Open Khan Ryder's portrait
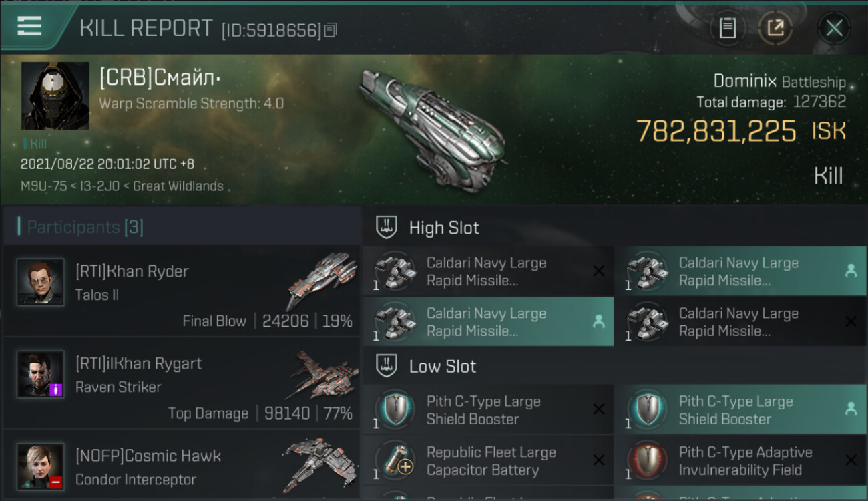Screen dimensions: 868x501 pyautogui.click(x=41, y=282)
